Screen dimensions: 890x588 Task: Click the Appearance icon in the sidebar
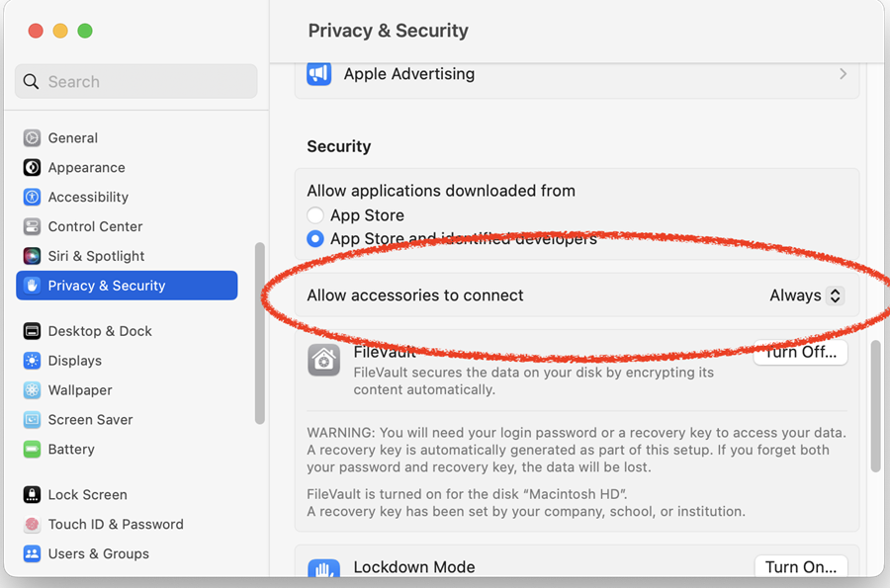[32, 167]
